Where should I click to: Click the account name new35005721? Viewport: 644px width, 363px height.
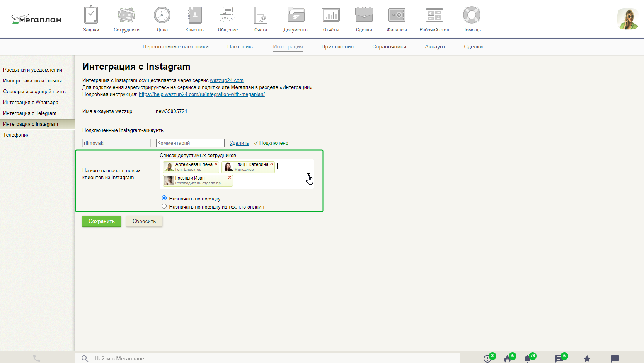pos(172,111)
